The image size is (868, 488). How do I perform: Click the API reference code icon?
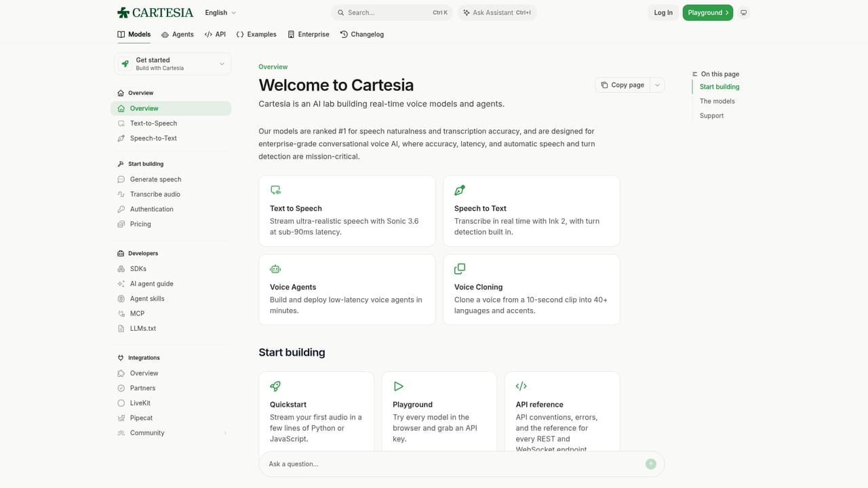[521, 386]
